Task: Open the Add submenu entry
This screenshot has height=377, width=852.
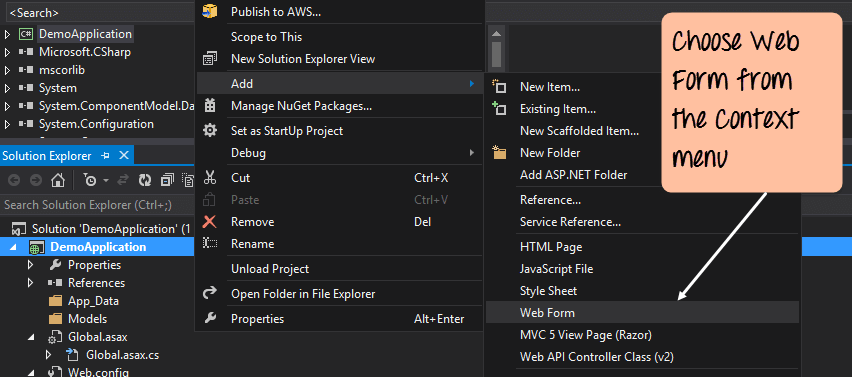Action: point(339,84)
